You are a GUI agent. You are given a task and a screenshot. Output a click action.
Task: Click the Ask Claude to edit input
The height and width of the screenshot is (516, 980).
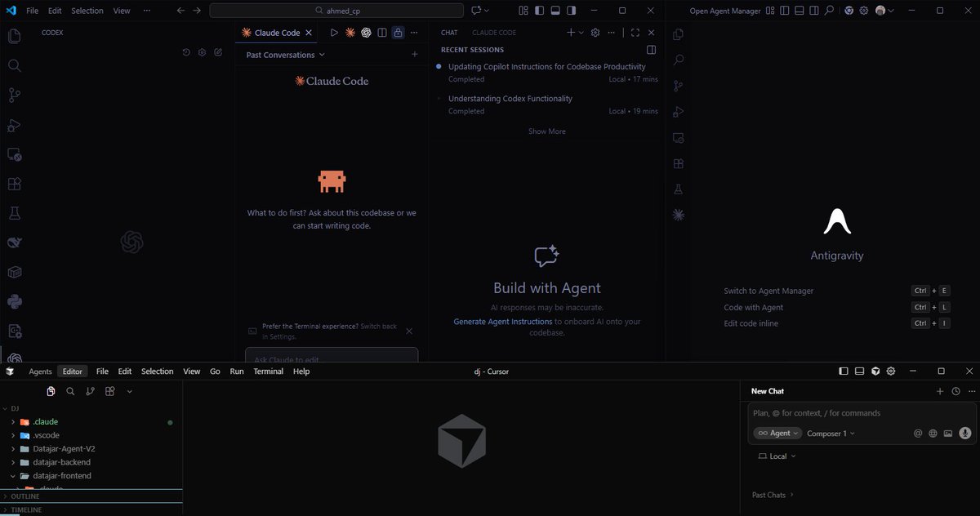[x=332, y=356]
